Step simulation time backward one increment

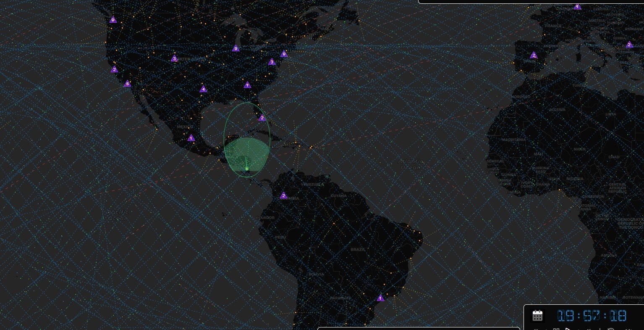point(547,329)
